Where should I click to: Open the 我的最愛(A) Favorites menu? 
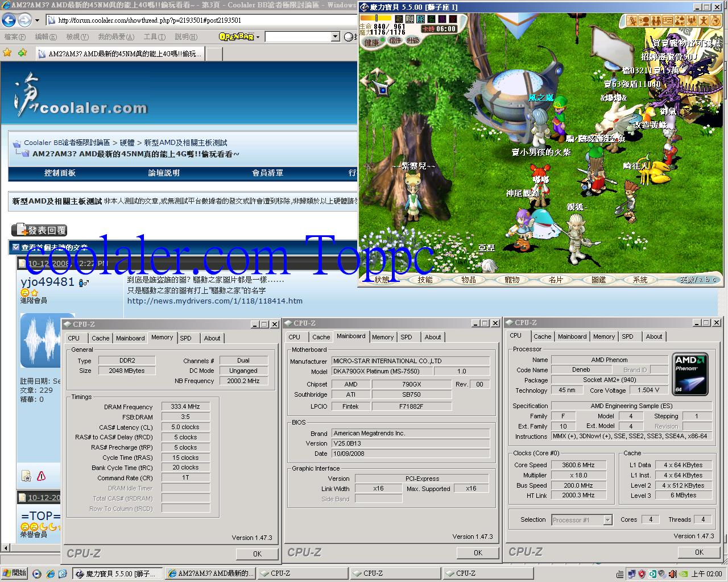[116, 37]
